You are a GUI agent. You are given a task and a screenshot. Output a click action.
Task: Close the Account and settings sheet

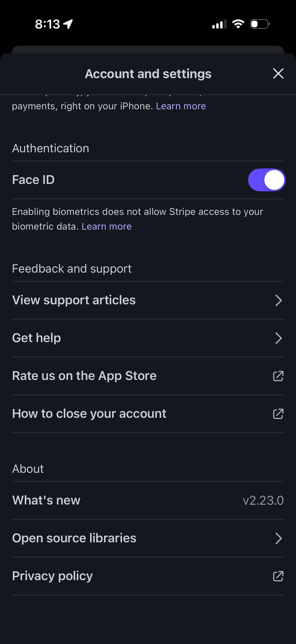(278, 73)
